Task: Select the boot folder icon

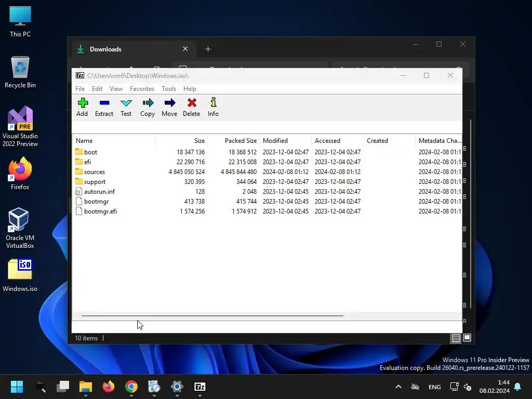Action: 79,152
